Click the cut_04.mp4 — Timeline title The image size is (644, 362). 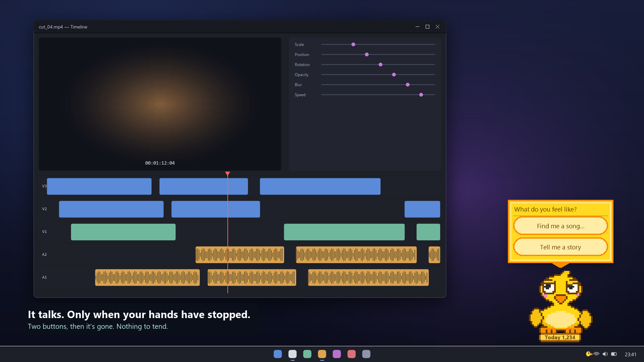[x=63, y=27]
